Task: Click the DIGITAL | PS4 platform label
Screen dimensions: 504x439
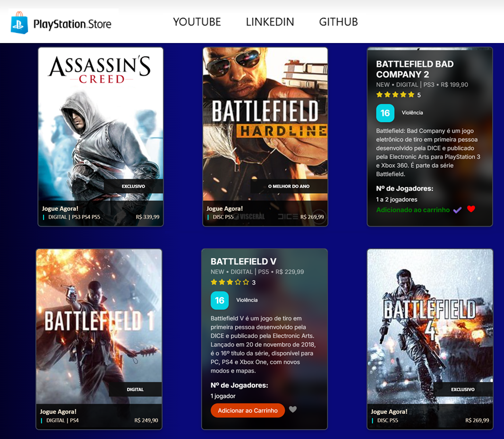Action: pyautogui.click(x=62, y=421)
